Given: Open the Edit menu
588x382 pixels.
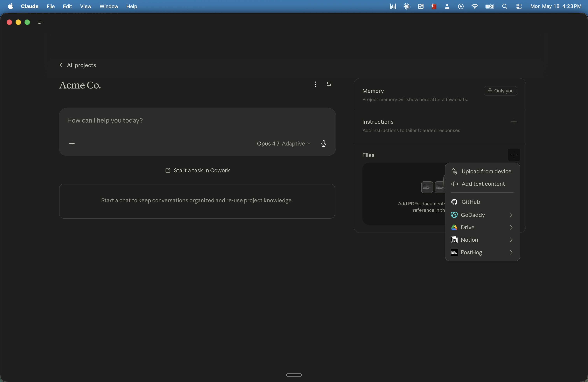Looking at the screenshot, I should (67, 6).
